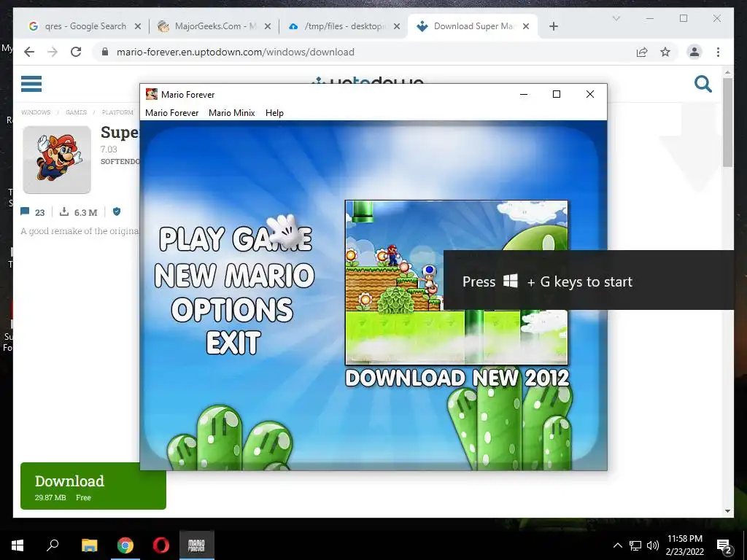Open the taskbar clock and date
747x560 pixels.
coord(684,545)
